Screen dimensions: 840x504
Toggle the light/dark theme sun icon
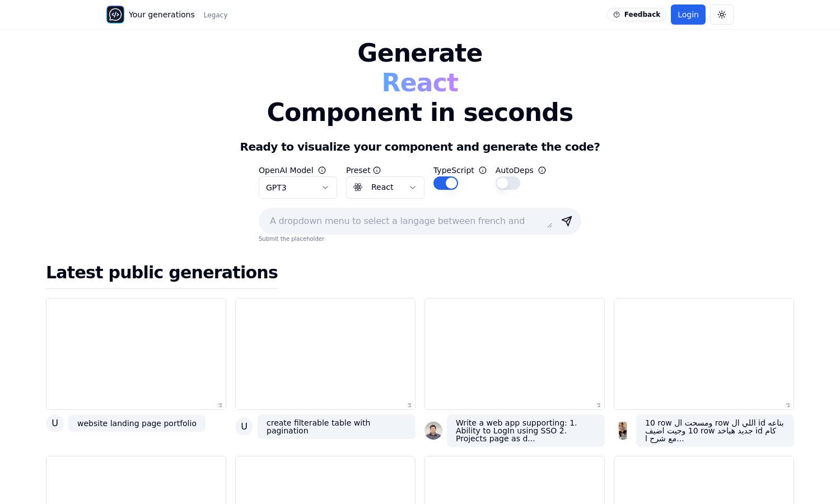[x=722, y=15]
